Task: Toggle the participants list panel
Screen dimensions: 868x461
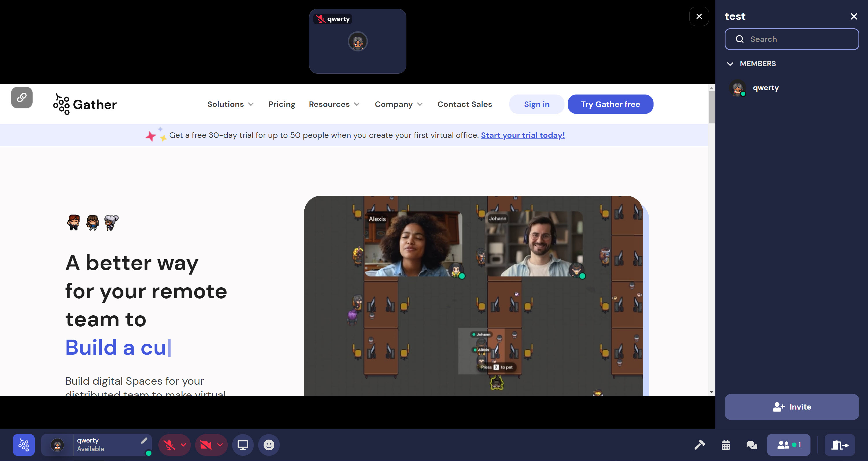Action: click(789, 445)
